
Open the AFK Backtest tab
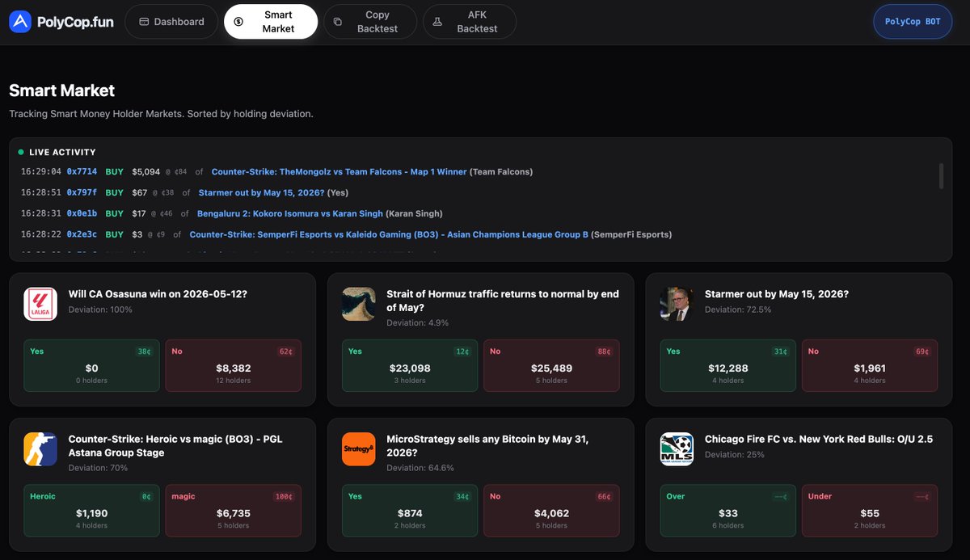[x=470, y=22]
